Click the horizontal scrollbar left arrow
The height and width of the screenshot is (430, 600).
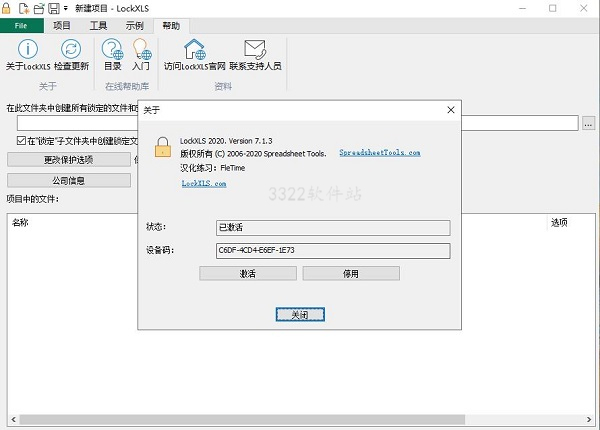[13, 420]
